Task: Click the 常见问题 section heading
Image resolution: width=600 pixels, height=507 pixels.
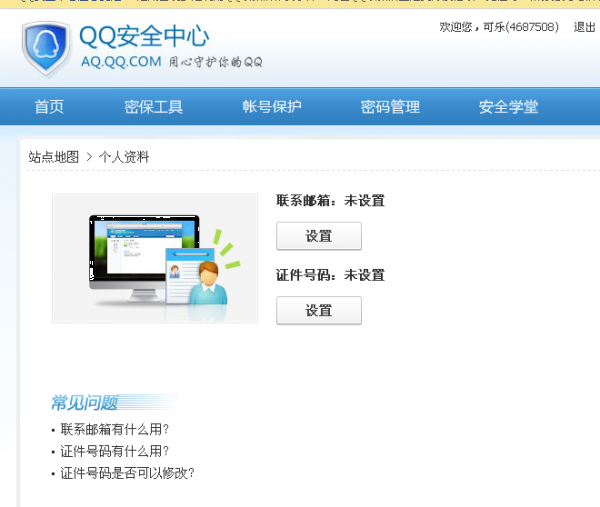Action: pos(84,403)
